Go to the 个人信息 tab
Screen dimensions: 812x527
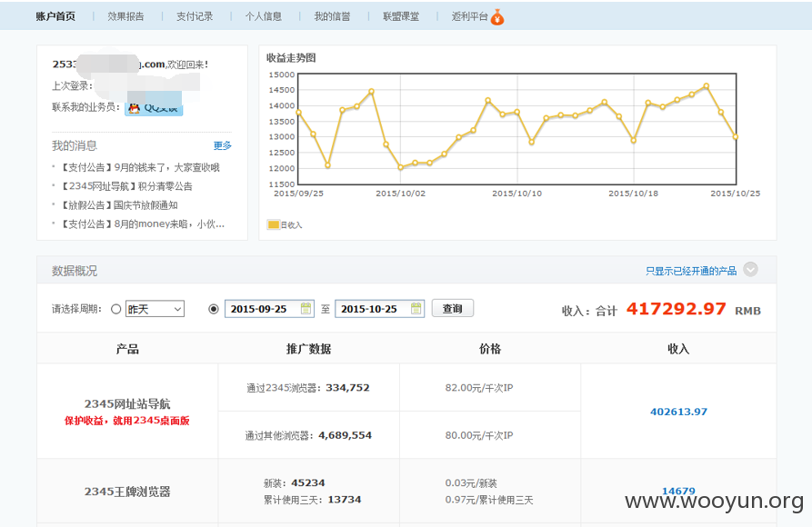point(263,16)
